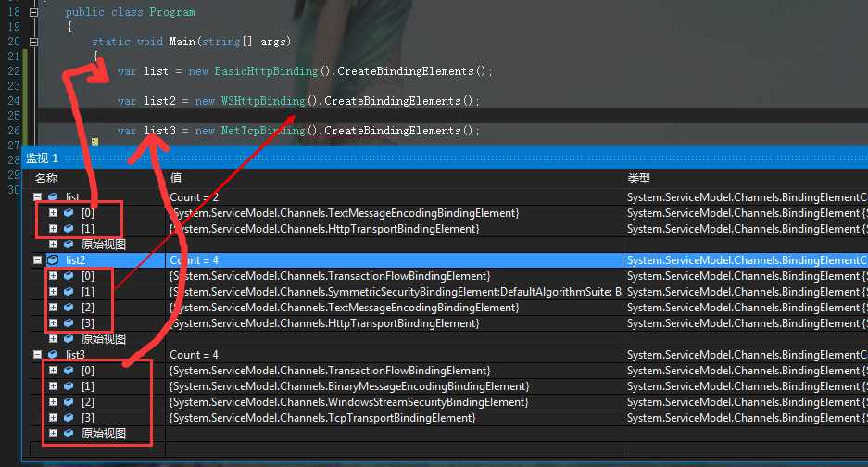This screenshot has height=467, width=868.
Task: Click the cube icon of list2 item [1]
Action: click(69, 291)
